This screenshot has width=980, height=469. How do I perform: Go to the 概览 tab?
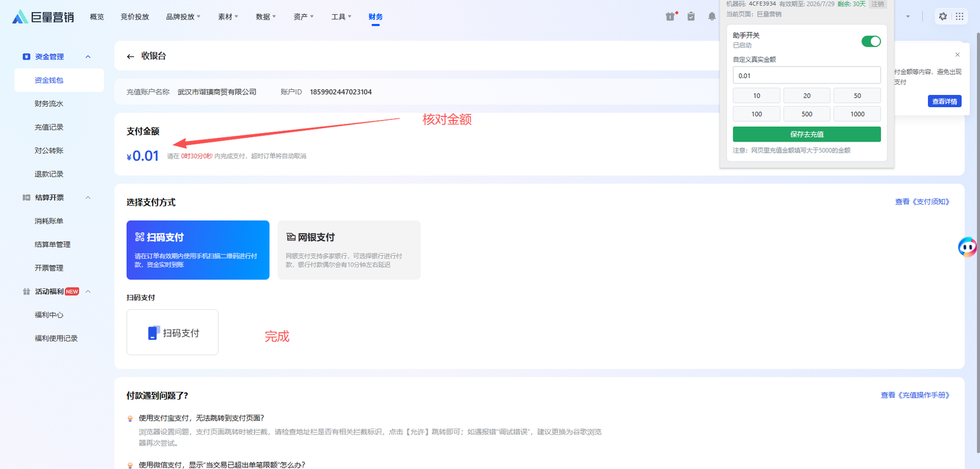click(x=97, y=17)
